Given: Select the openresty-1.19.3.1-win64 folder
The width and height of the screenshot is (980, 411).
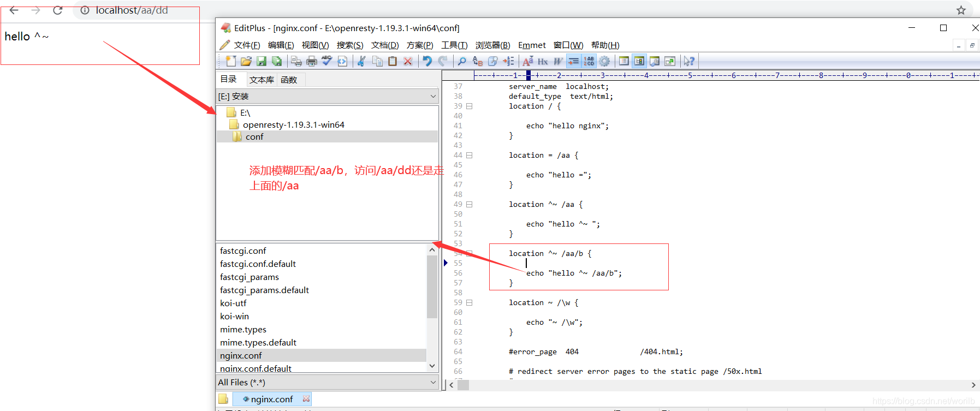Looking at the screenshot, I should point(288,124).
